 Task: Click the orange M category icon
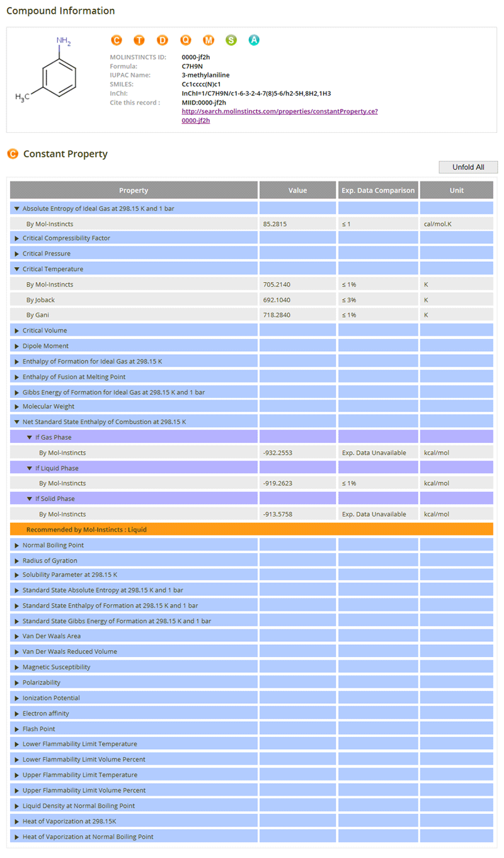[x=209, y=40]
